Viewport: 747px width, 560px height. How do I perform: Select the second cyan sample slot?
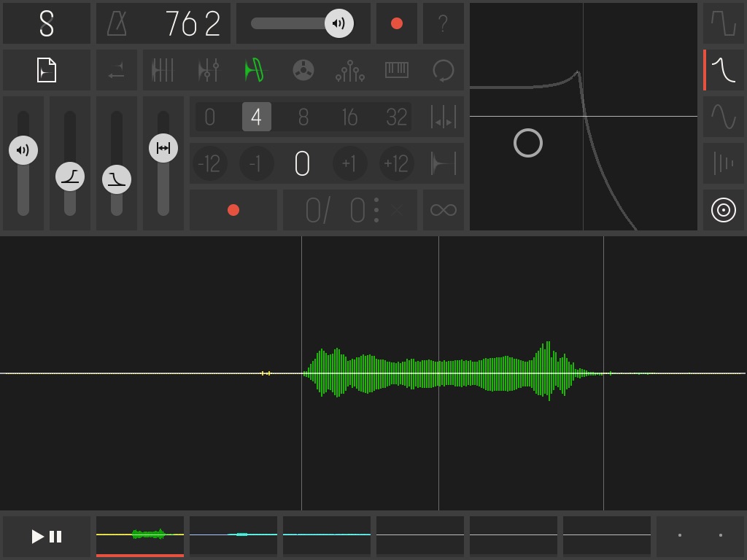coord(233,535)
